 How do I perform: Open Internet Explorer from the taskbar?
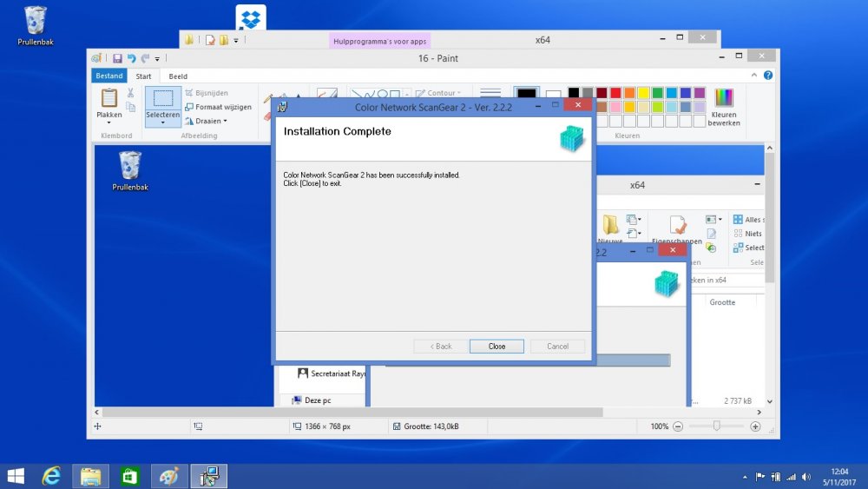point(52,476)
